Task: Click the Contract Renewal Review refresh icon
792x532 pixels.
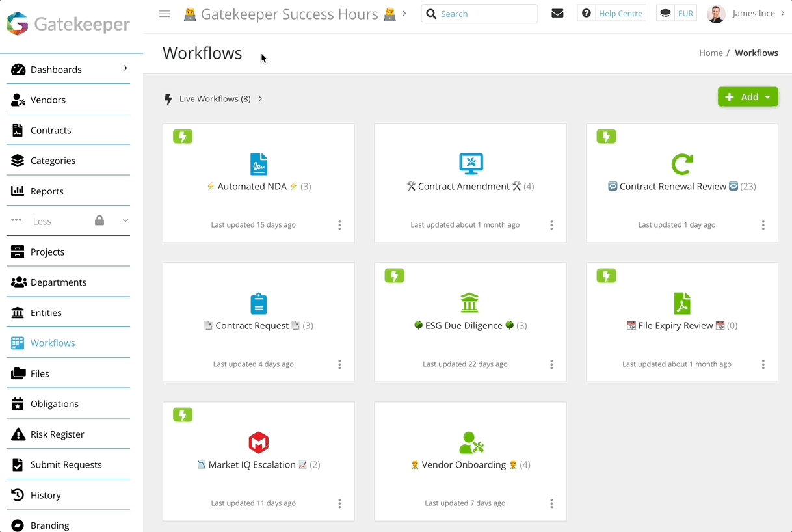Action: point(681,164)
